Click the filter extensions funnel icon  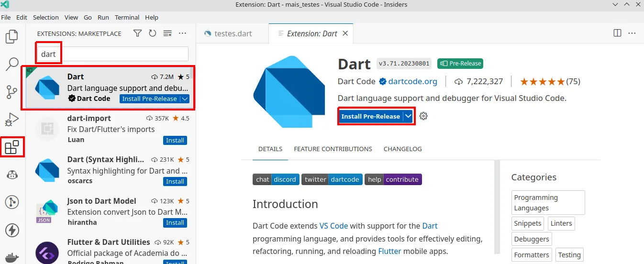pos(137,33)
